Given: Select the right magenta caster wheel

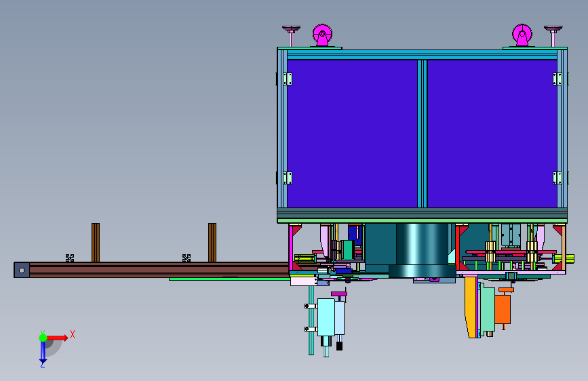Looking at the screenshot, I should click(x=522, y=35).
